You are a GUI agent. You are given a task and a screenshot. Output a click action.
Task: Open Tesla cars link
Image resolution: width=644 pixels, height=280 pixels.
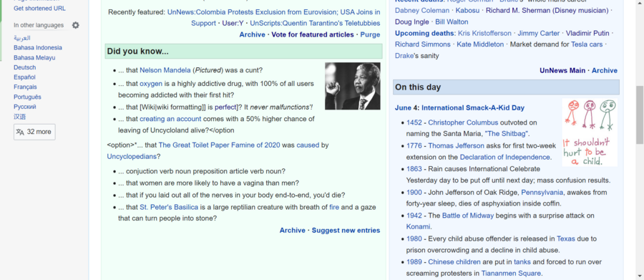[587, 44]
